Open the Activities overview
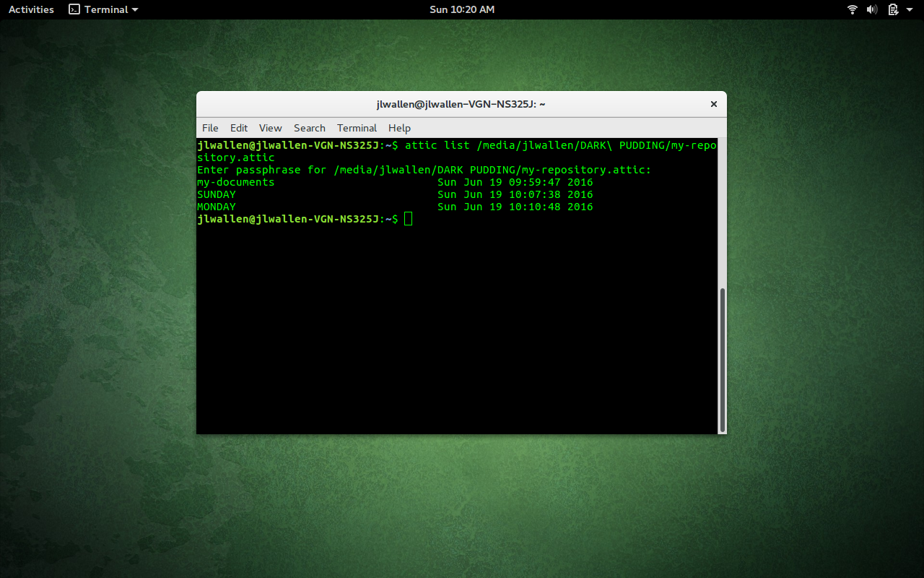This screenshot has width=924, height=578. pos(31,9)
